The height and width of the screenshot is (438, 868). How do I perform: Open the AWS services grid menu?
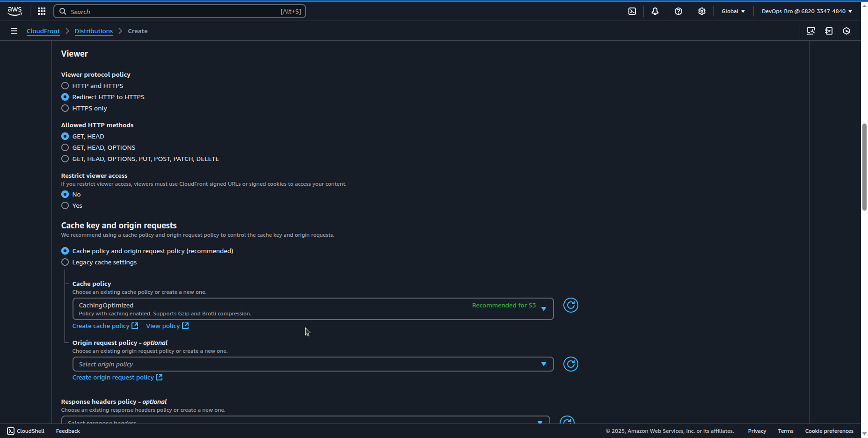[42, 11]
